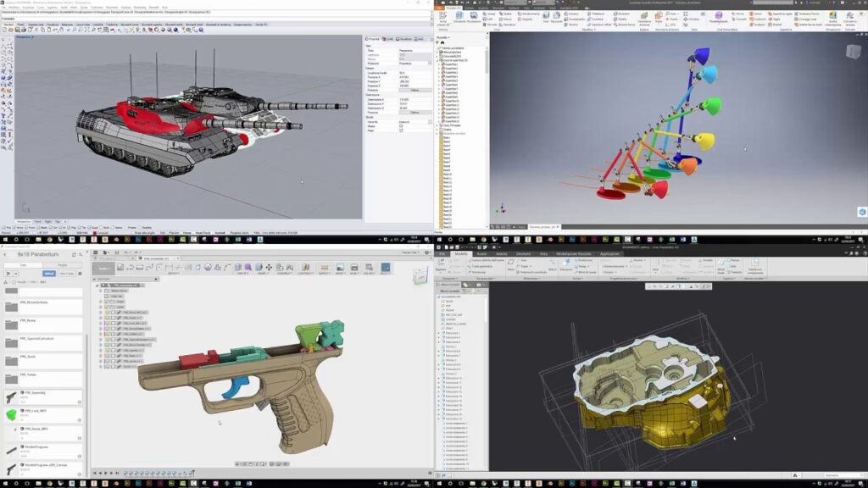Open the Perspective viewport title dropdown in Rhino
Screen dimensions: 868x488
[x=25, y=37]
